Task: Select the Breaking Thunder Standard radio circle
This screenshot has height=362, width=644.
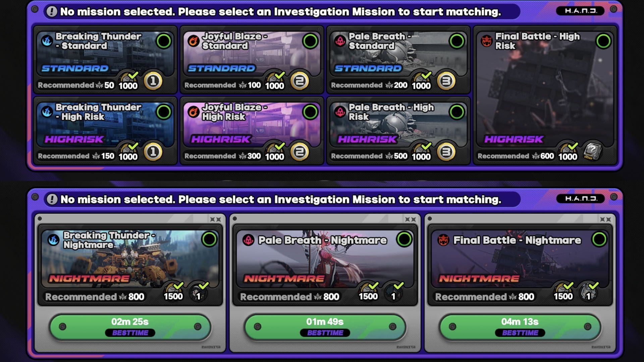Action: click(x=164, y=41)
